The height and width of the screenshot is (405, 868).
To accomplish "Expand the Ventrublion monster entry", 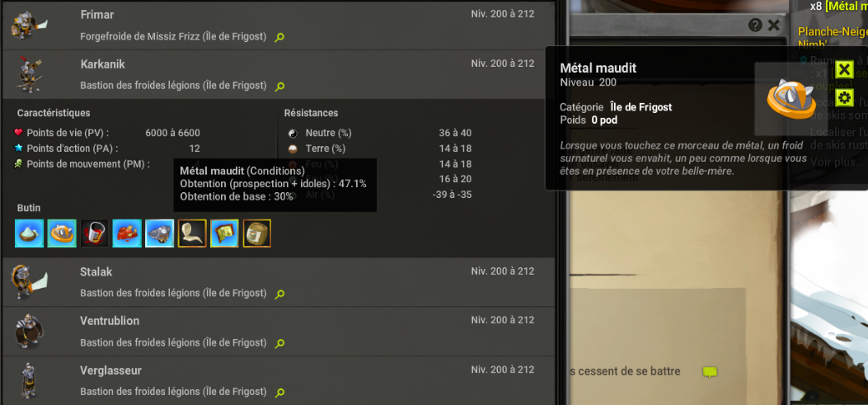I will point(279,332).
